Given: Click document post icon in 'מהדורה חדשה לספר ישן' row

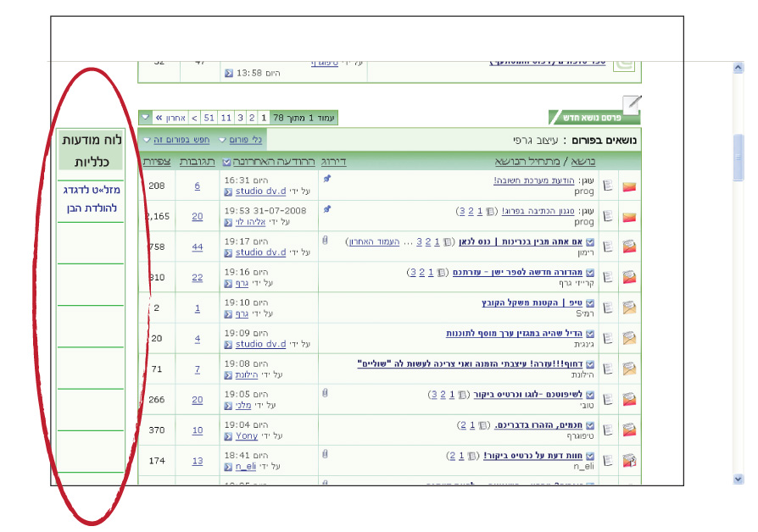Looking at the screenshot, I should 608,277.
